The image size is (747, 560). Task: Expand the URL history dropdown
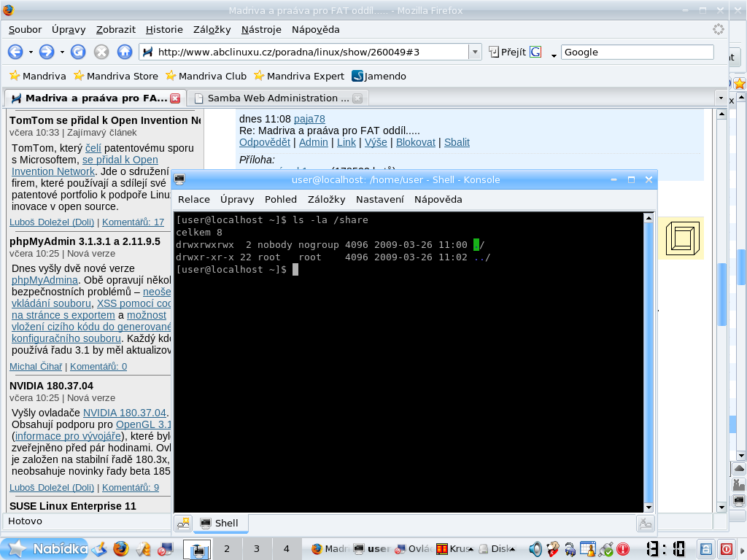[x=475, y=52]
